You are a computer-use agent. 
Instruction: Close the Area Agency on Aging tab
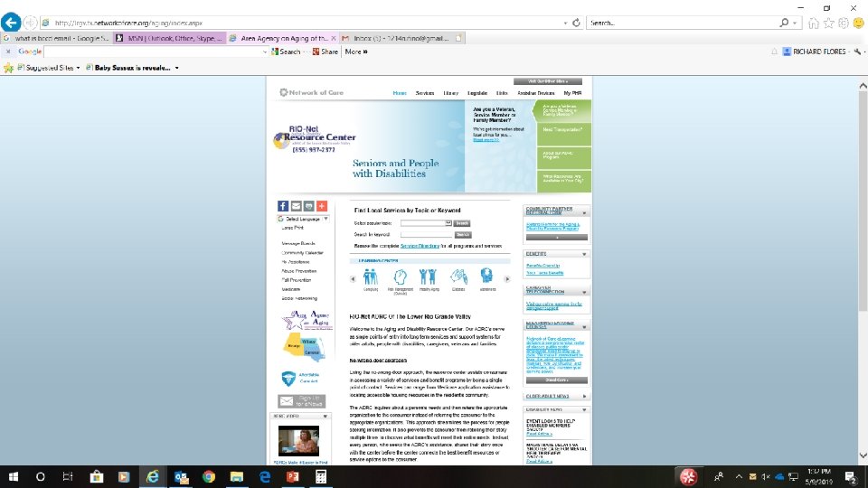(334, 38)
